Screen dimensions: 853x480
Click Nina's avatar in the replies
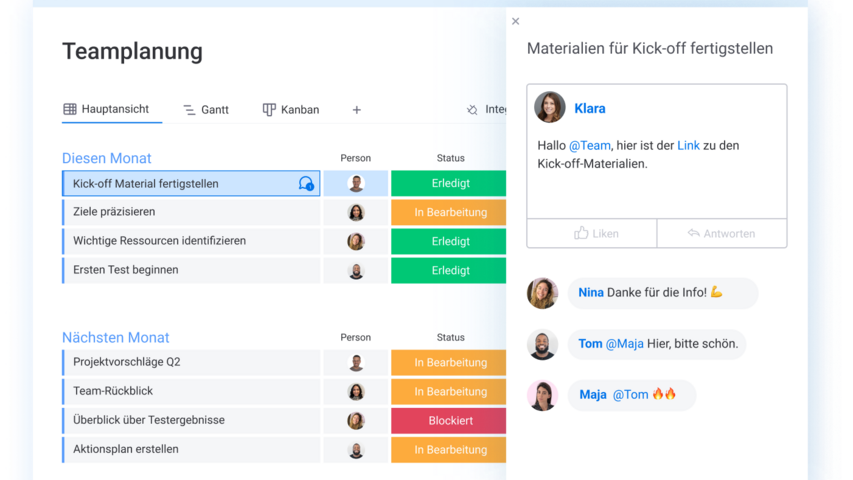click(x=542, y=293)
